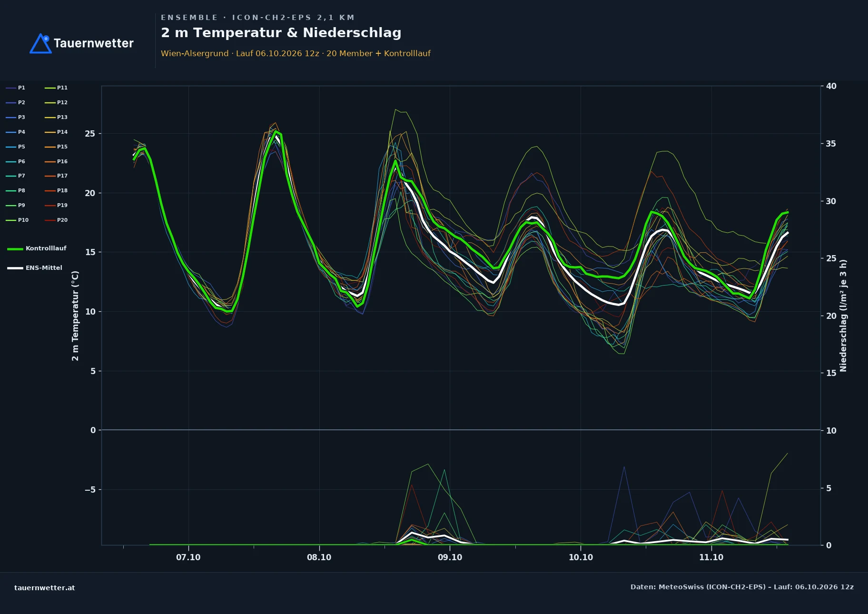Image resolution: width=868 pixels, height=614 pixels.
Task: Click the 2 m Temperatur (°C) axis title
Action: click(x=75, y=316)
